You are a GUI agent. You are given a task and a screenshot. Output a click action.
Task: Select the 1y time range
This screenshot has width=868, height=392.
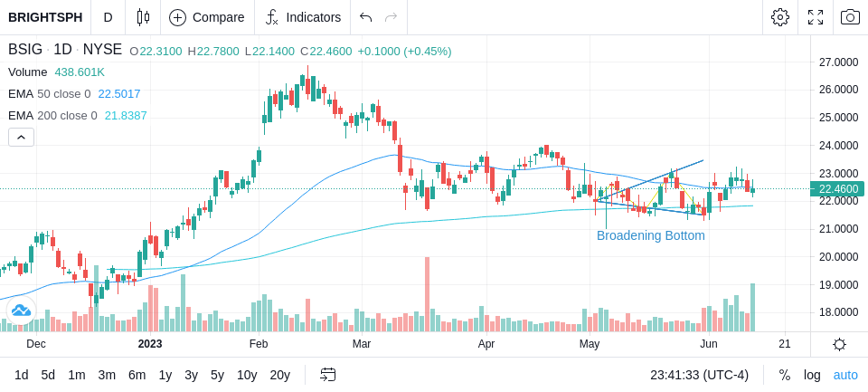click(165, 376)
